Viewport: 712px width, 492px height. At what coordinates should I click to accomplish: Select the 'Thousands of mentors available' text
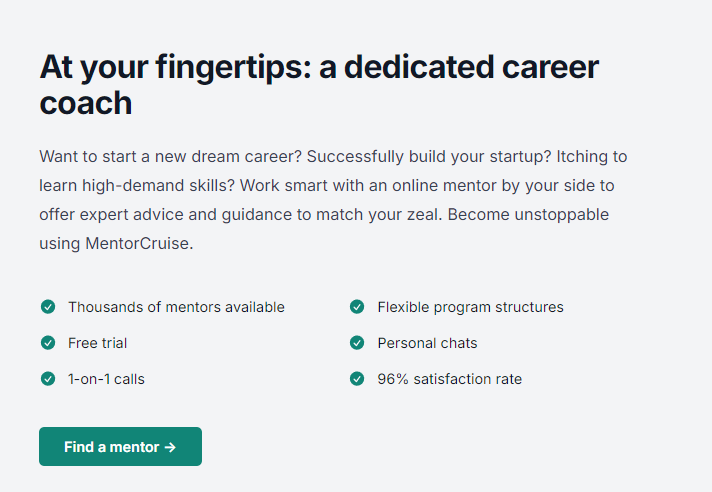(x=176, y=307)
